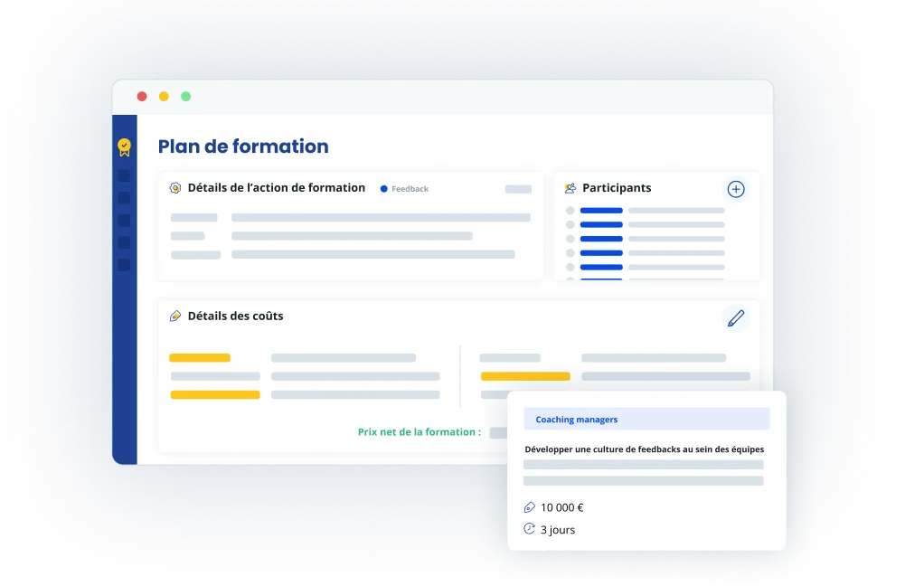The image size is (924, 586).
Task: Click the green window maximize dot
Action: [185, 96]
